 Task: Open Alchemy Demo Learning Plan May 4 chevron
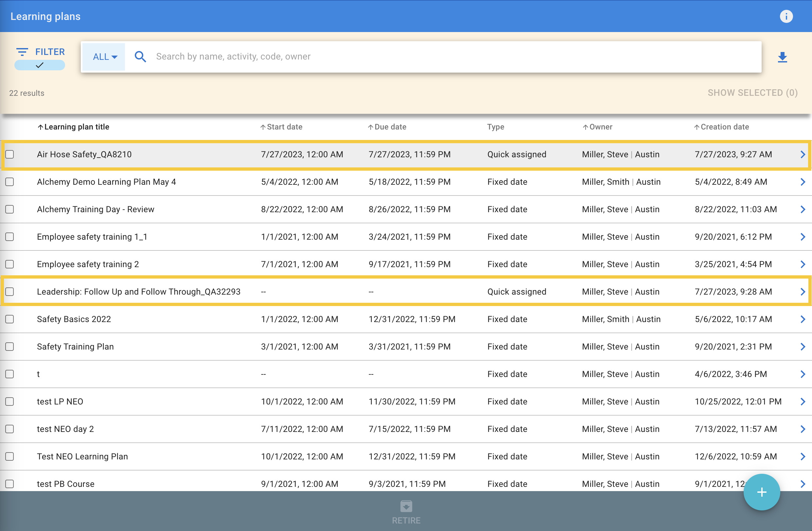tap(803, 182)
